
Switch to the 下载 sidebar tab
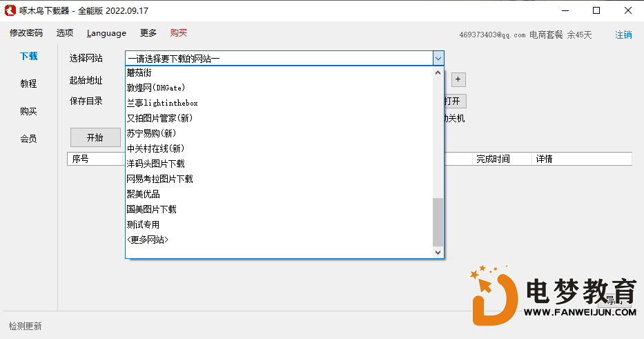[29, 56]
